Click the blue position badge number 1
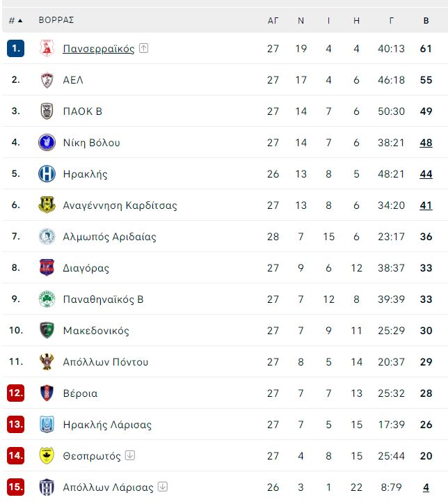 point(16,48)
